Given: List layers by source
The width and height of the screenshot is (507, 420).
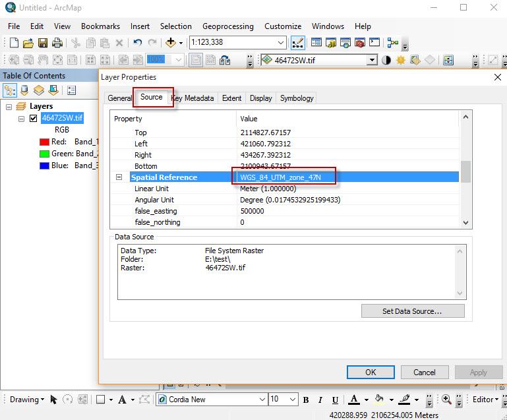Looking at the screenshot, I should point(24,90).
